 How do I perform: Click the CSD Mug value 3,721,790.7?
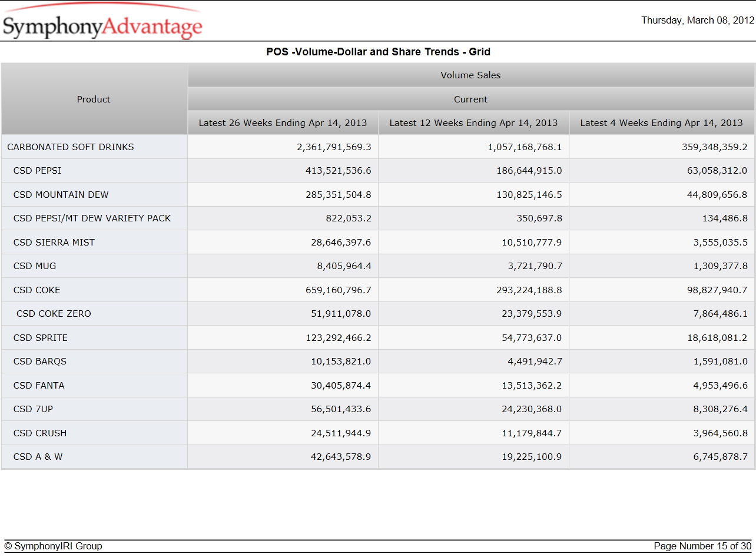coord(535,266)
